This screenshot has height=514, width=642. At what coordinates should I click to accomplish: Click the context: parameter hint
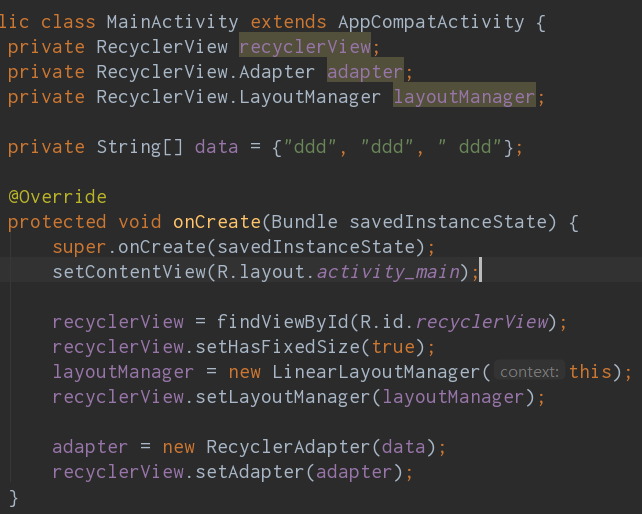pyautogui.click(x=529, y=372)
